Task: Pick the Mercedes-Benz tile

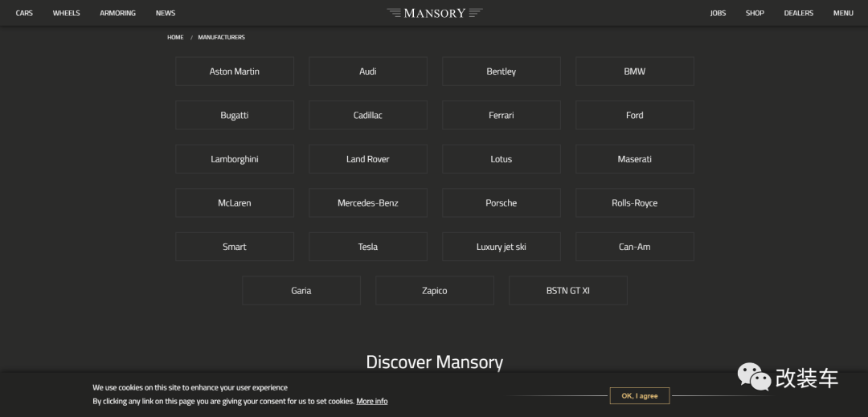Action: 368,203
